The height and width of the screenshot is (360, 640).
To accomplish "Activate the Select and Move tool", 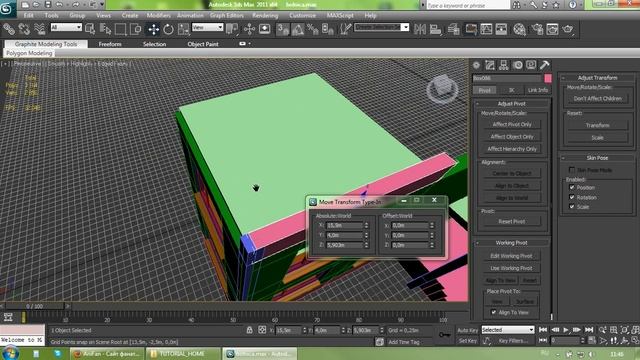I will [x=153, y=29].
